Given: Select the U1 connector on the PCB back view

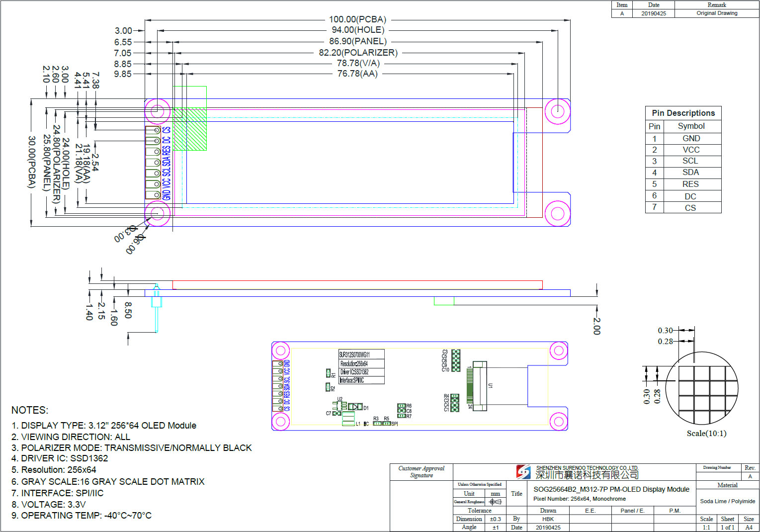Looking at the screenshot, I should 479,386.
